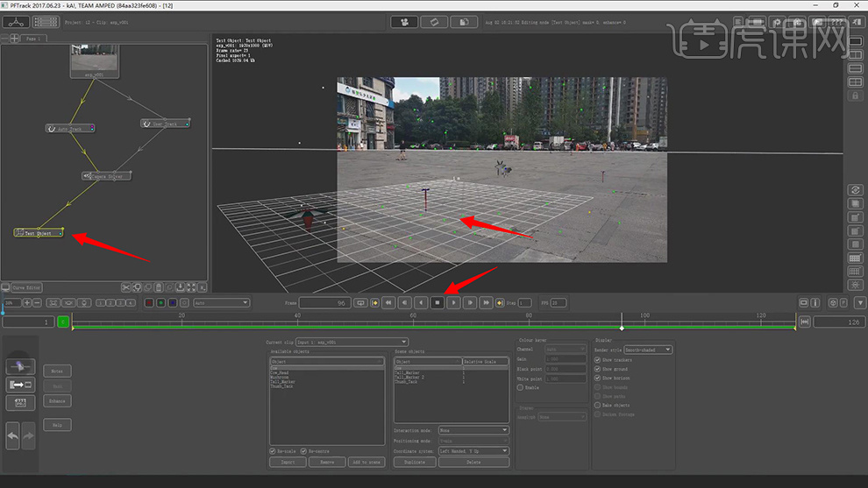Screen dimensions: 868x488
Task: Click the download/import arrow icon under node tree
Action: 181,287
